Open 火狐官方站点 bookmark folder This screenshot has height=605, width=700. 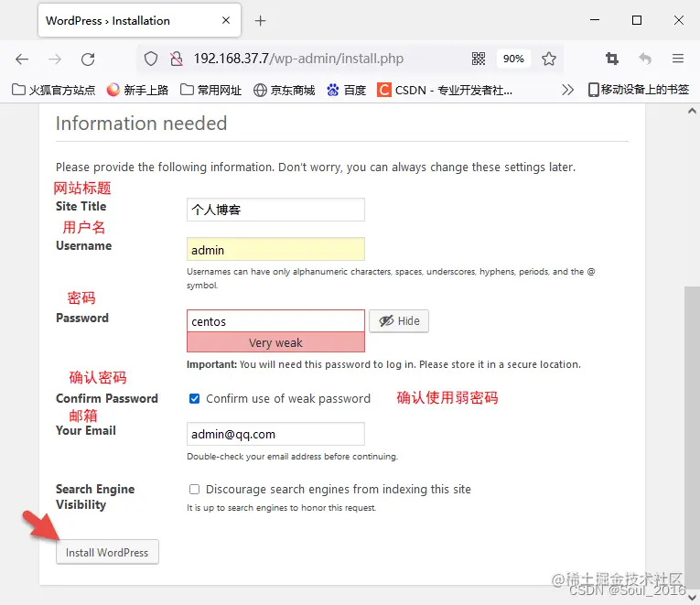tap(54, 91)
